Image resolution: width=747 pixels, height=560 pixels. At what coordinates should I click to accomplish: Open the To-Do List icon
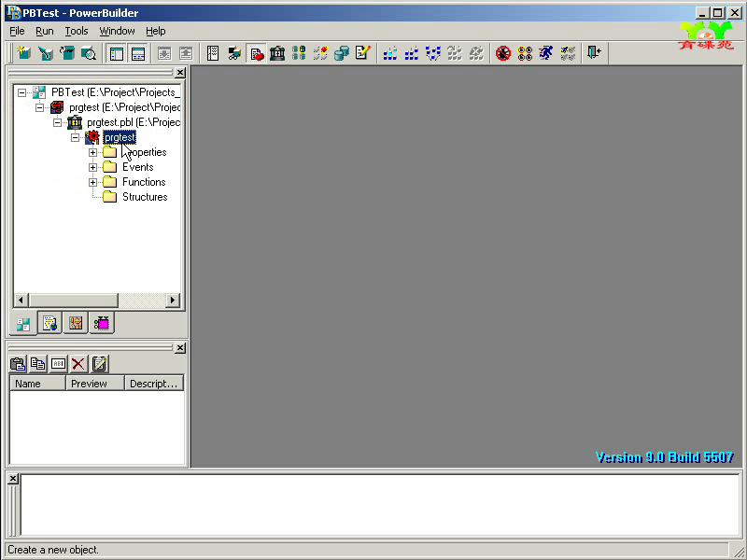pos(213,53)
